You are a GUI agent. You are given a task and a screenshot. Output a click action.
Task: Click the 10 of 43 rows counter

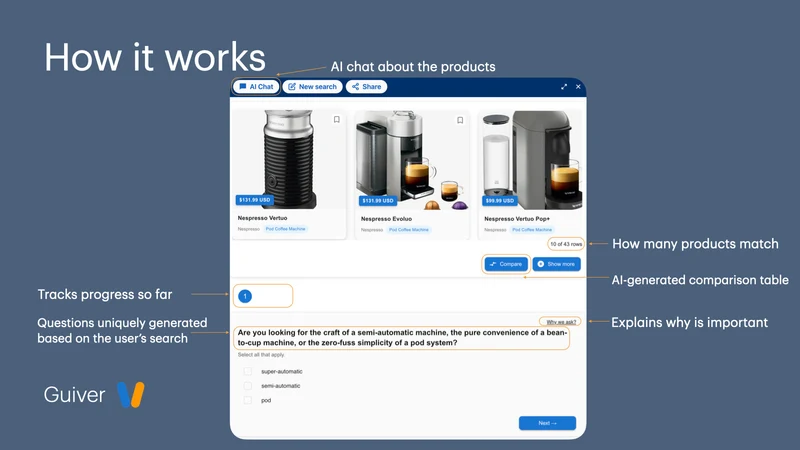(566, 244)
